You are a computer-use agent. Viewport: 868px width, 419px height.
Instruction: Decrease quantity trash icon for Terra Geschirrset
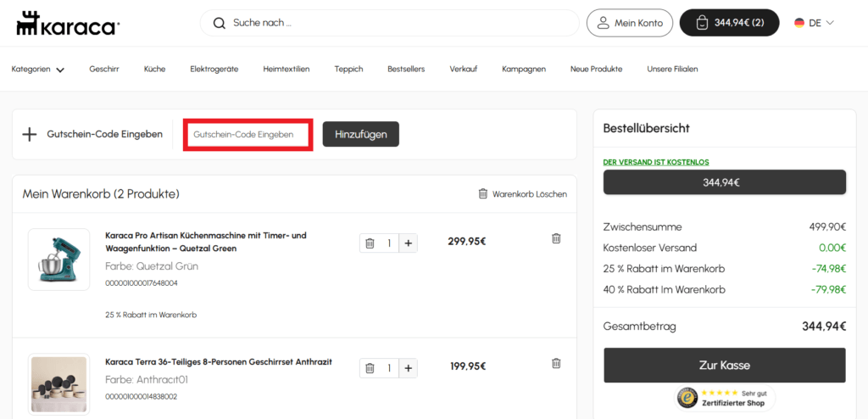pos(370,368)
